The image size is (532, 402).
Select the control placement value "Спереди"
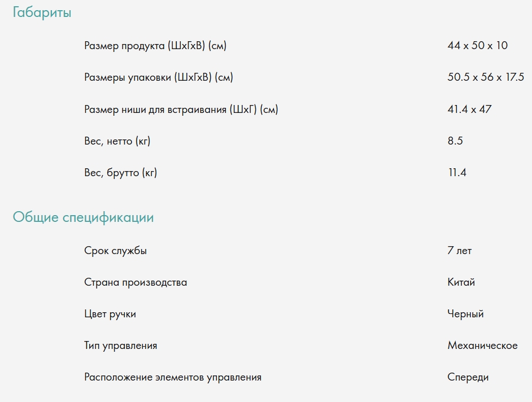[x=468, y=377]
